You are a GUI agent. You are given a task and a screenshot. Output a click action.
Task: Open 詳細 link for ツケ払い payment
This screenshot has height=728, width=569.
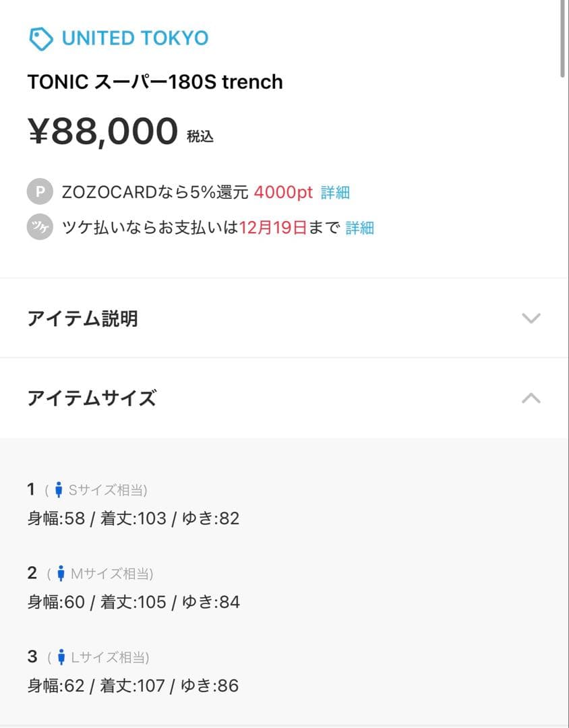[x=359, y=228]
